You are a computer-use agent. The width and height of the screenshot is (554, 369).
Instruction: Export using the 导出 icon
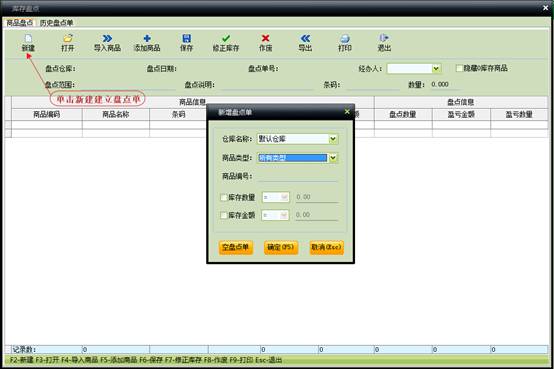pyautogui.click(x=305, y=38)
